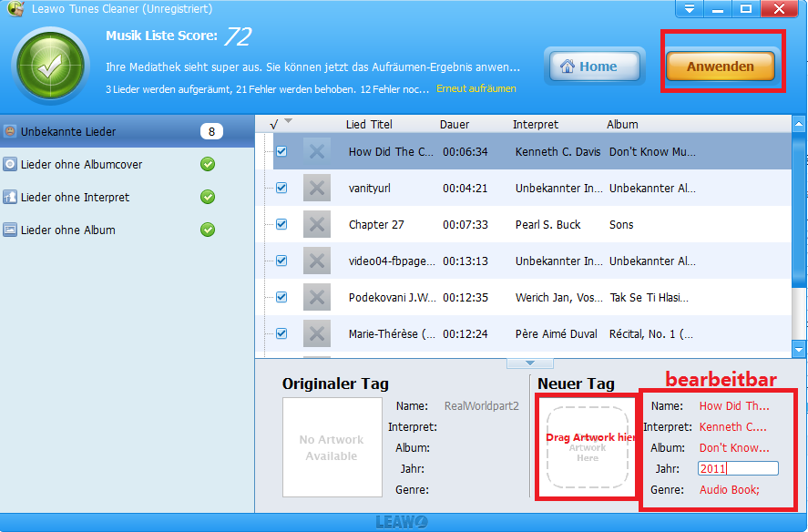Viewport: 808px width, 532px height.
Task: Click missing-artwork X thumbnail for video04-fbpage
Action: click(317, 261)
